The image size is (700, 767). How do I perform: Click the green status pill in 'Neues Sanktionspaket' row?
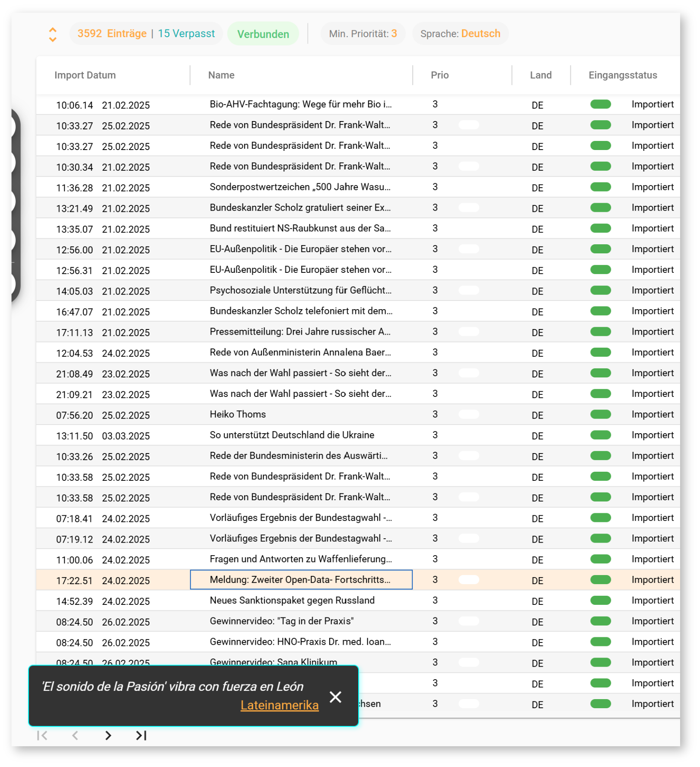coord(601,601)
